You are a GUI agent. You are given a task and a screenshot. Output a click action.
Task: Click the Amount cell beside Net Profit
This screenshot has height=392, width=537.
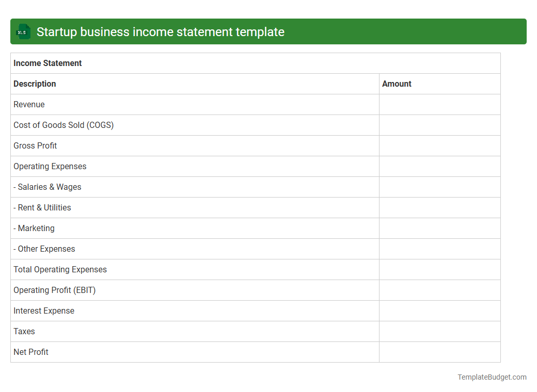(439, 352)
